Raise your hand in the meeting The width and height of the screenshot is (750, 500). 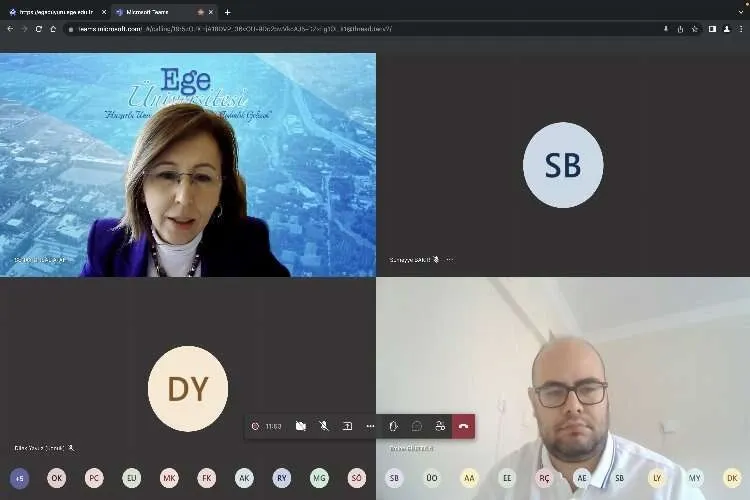[393, 426]
